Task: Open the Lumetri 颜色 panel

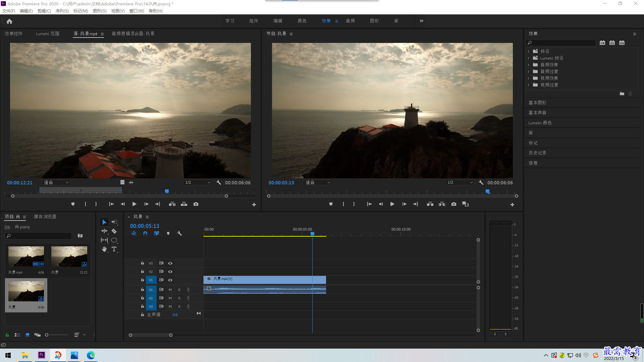Action: click(x=540, y=123)
